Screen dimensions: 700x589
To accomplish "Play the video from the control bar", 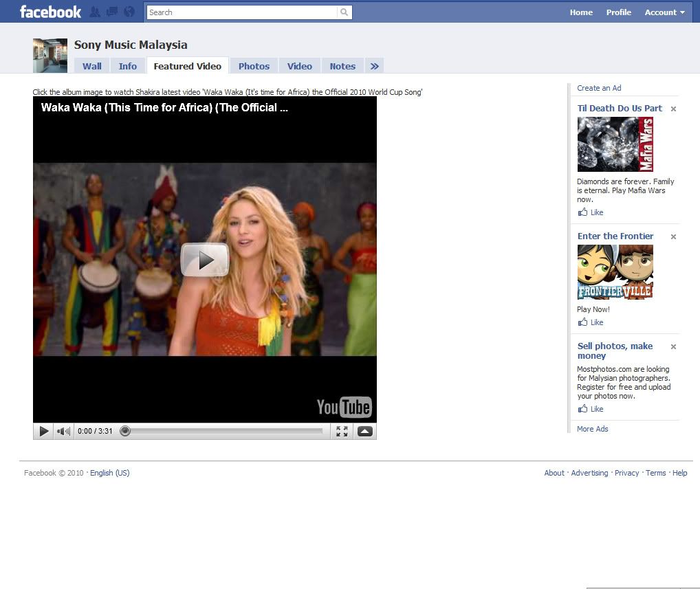I will point(44,431).
